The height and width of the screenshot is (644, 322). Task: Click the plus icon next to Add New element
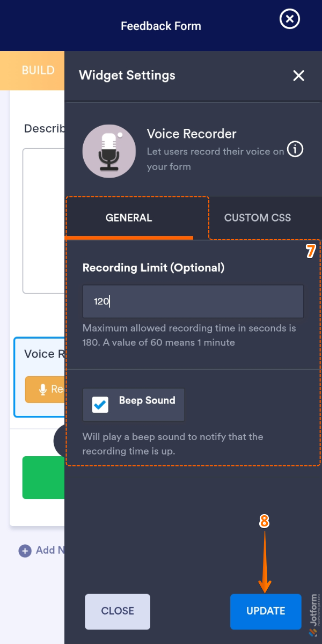click(x=25, y=551)
